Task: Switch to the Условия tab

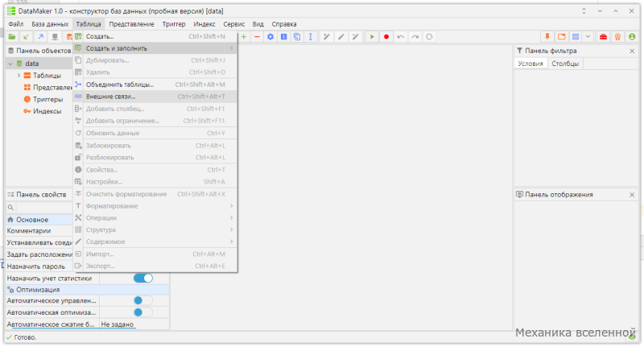Action: pyautogui.click(x=530, y=64)
